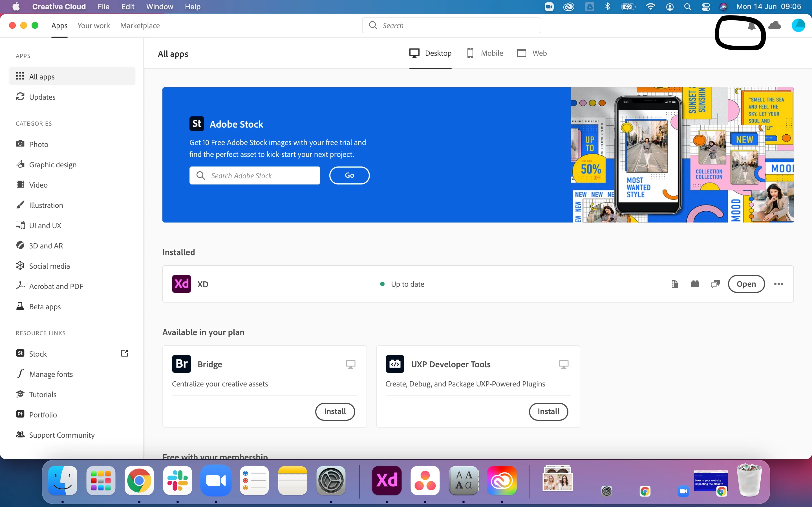
Task: Click the UXP Developer Tools icon
Action: pos(395,364)
